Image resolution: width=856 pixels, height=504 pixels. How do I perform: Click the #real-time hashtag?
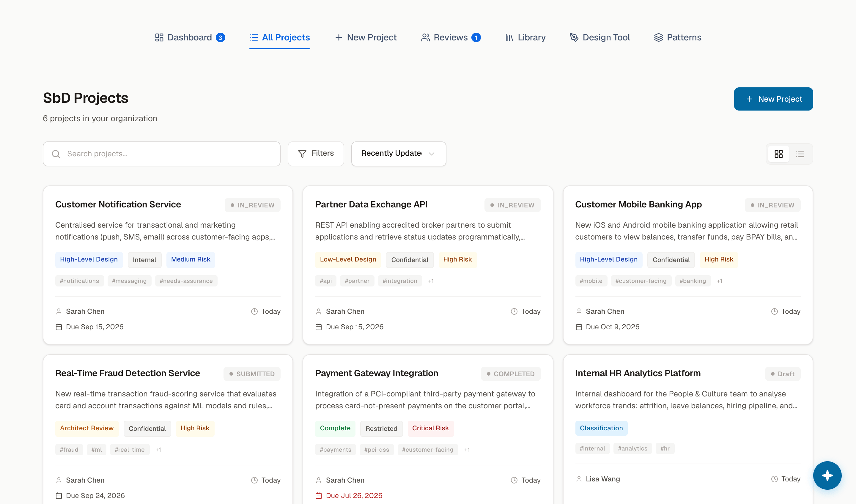click(x=130, y=450)
